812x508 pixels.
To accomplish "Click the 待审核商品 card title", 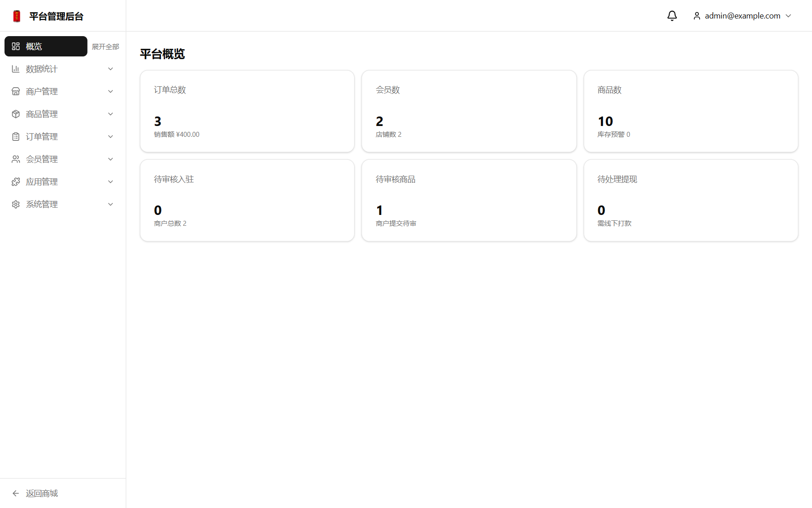I will [396, 179].
